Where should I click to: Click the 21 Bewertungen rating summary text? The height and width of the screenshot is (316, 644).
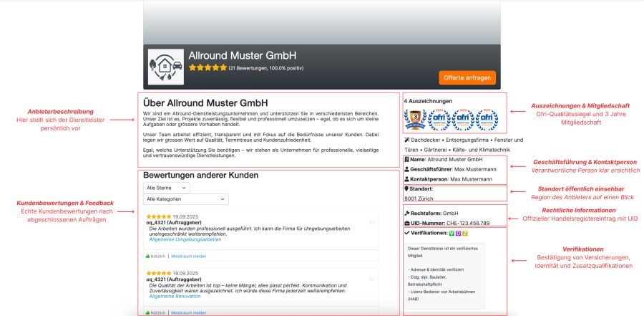267,69
